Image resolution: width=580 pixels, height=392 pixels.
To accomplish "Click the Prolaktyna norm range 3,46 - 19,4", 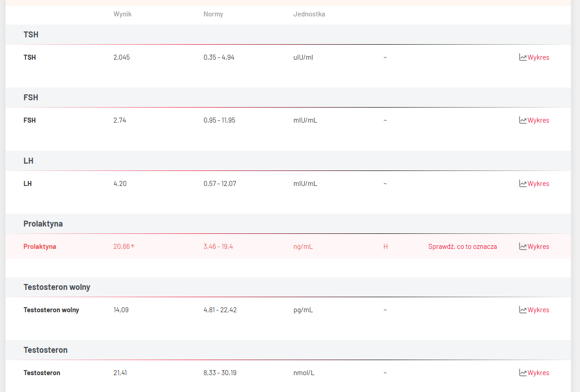I will pos(218,247).
